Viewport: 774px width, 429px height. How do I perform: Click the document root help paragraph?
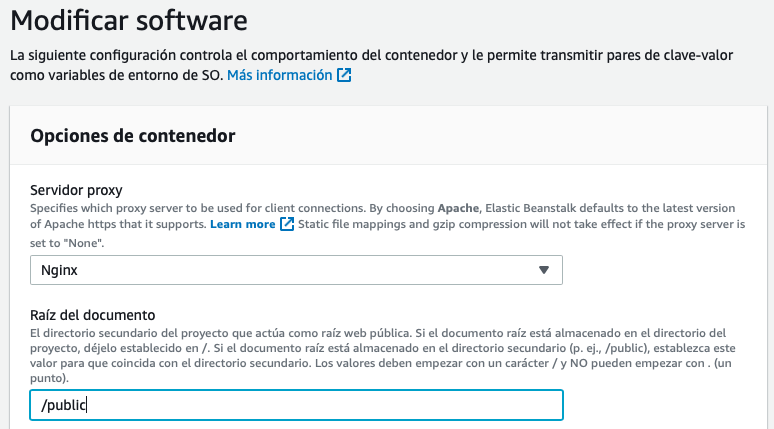(383, 355)
